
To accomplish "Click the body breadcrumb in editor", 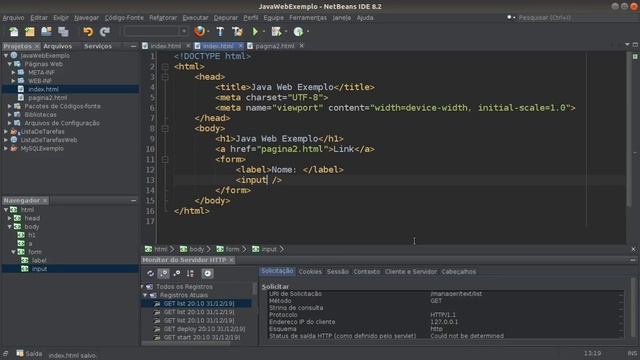I will pos(196,249).
